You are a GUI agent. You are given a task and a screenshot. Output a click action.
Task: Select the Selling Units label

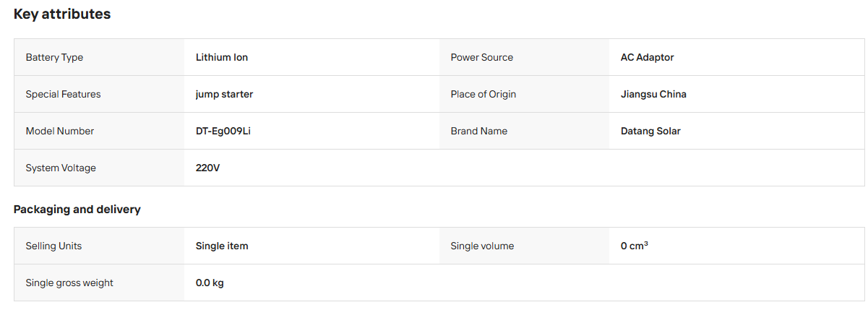53,246
